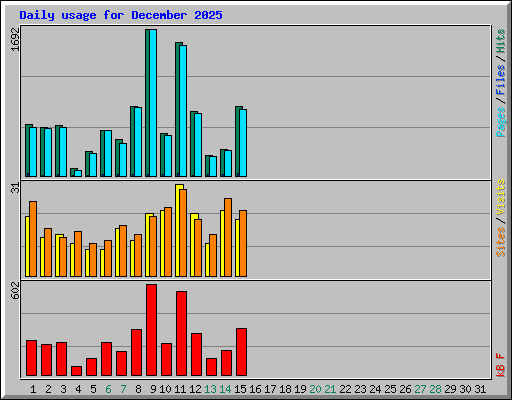This screenshot has height=400, width=512.
Task: Select the red KB bar for day 1
Action: 31,358
